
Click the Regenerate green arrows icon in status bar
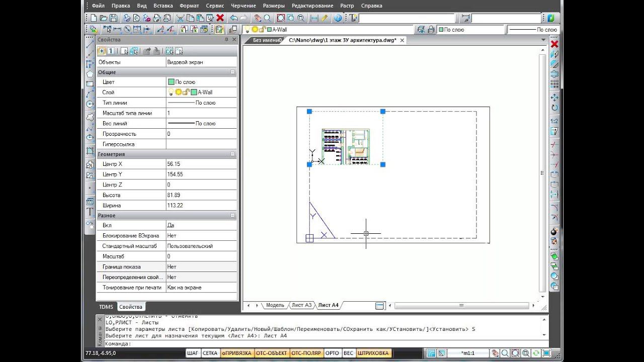(536, 353)
